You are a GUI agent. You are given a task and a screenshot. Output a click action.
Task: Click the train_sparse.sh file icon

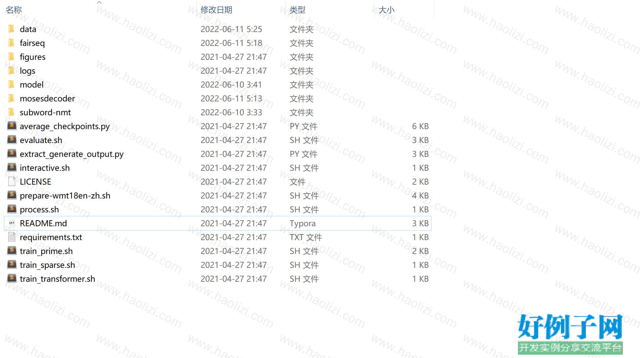click(x=12, y=265)
